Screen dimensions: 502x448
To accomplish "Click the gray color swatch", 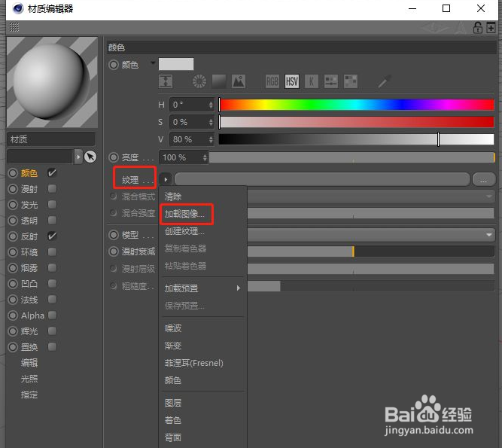I will pos(176,64).
